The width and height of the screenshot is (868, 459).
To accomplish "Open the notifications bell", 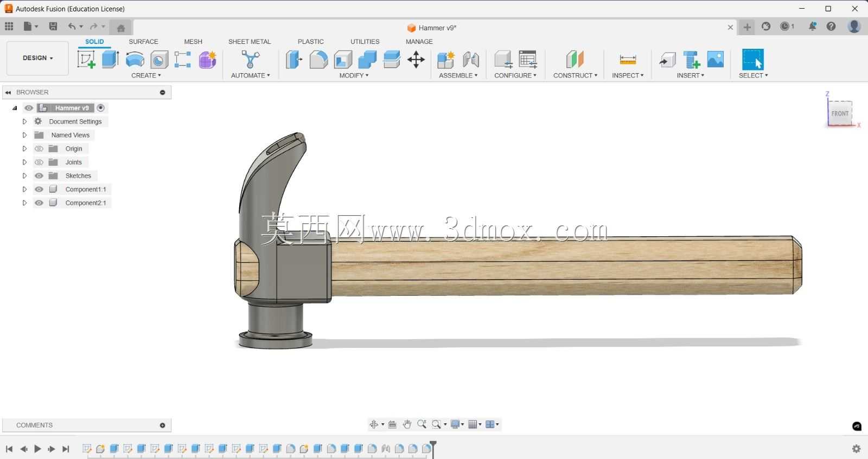I will 812,27.
